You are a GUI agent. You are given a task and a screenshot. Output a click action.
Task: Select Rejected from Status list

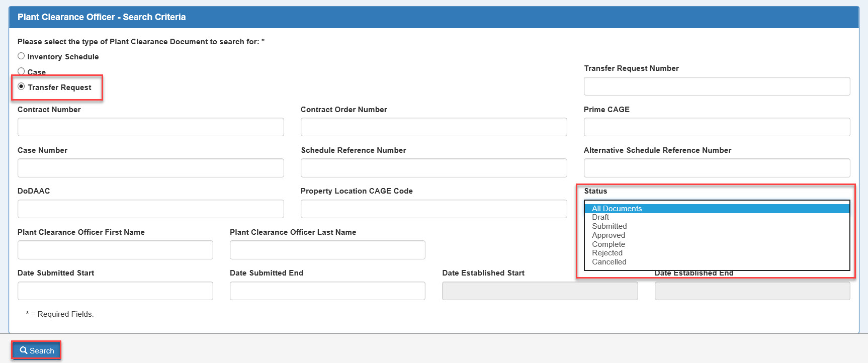pyautogui.click(x=607, y=253)
